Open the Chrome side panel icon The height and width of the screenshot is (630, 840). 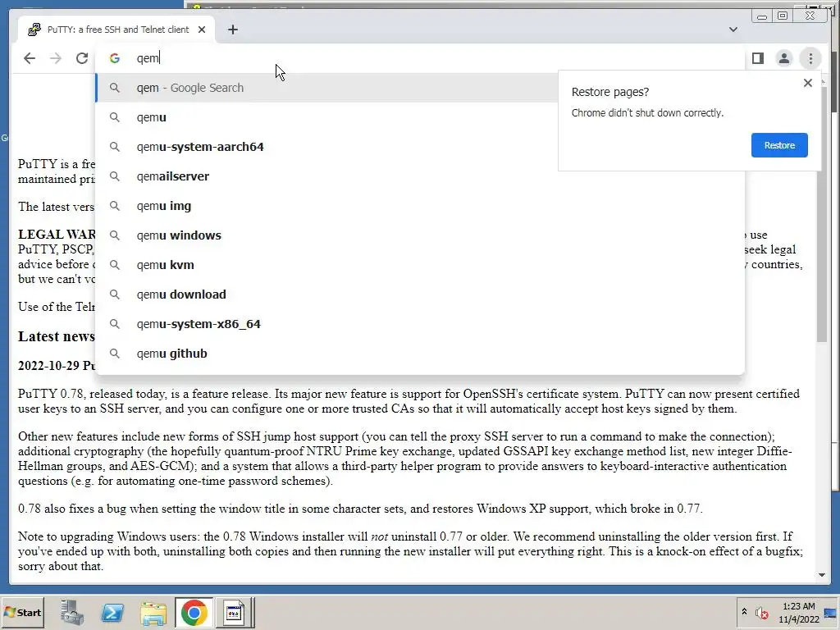coord(757,58)
